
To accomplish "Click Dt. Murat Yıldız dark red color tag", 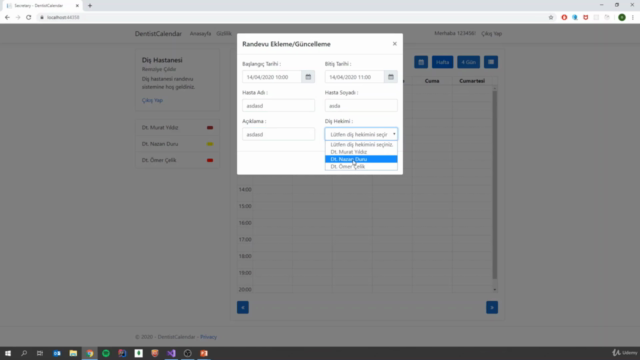I will pos(210,128).
